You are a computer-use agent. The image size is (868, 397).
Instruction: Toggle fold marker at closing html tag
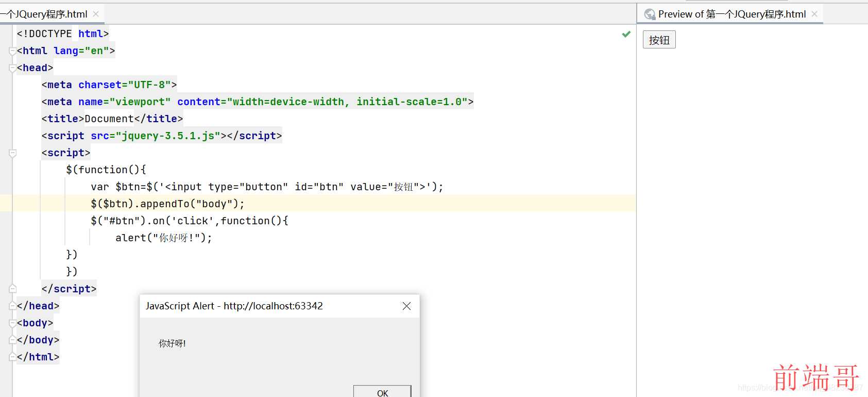[x=13, y=357]
